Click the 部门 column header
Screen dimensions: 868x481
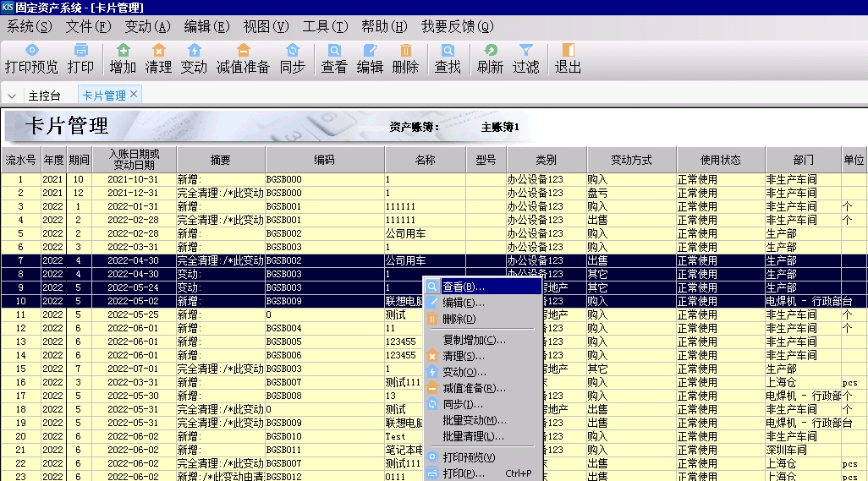point(803,160)
